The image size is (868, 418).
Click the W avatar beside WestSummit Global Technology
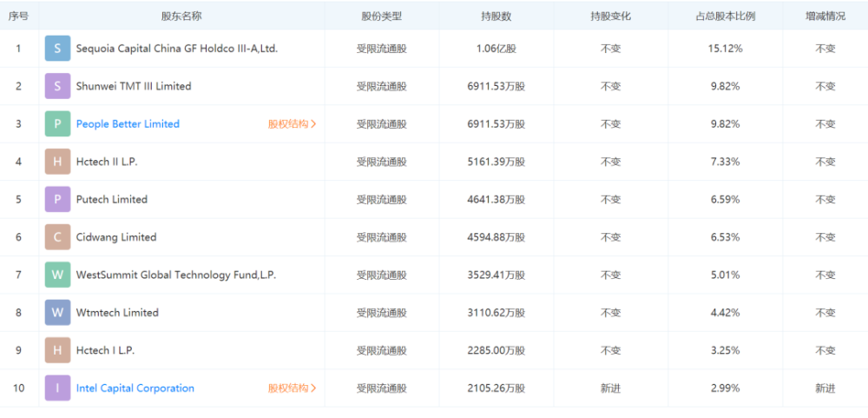coord(57,275)
